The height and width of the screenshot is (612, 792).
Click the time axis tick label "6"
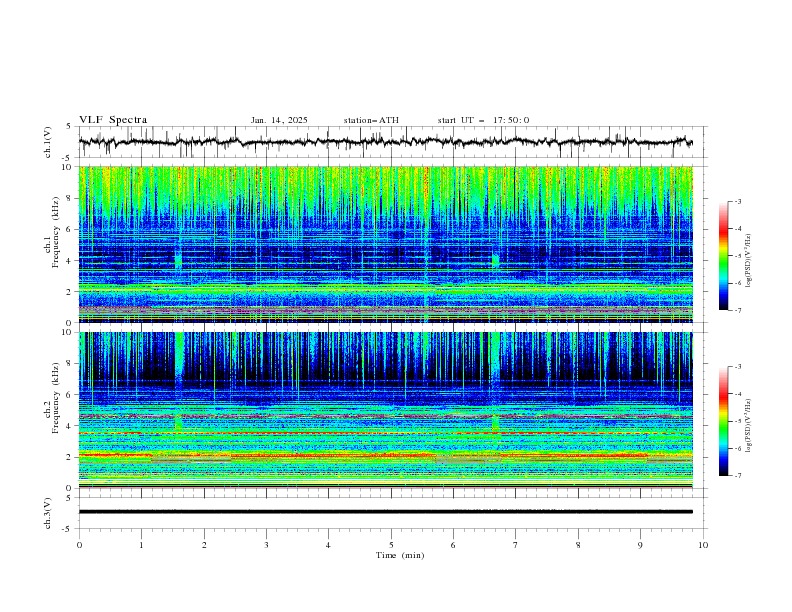tap(453, 545)
